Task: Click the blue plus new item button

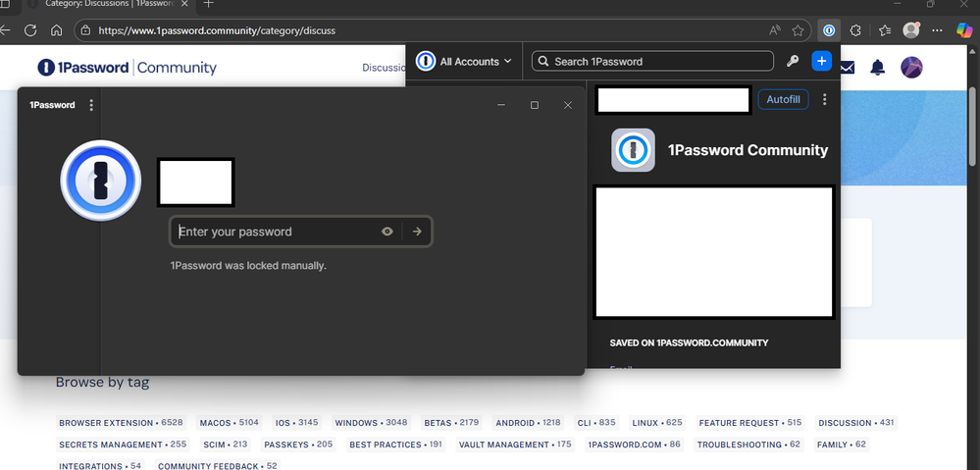Action: pyautogui.click(x=822, y=62)
